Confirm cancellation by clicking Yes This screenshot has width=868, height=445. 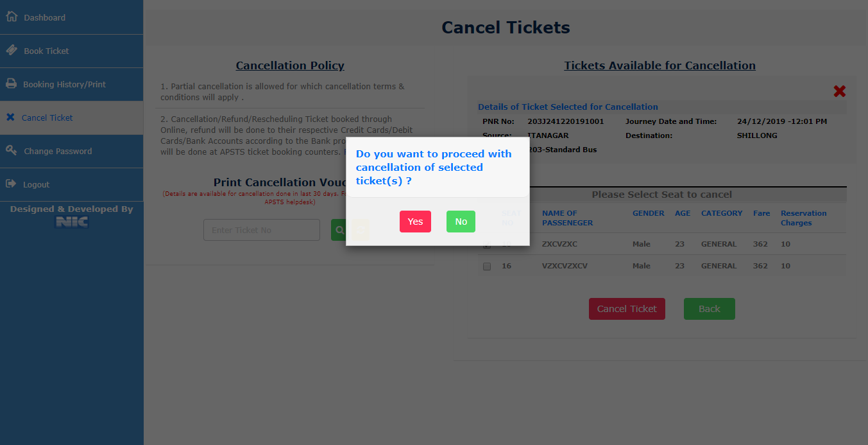(x=415, y=222)
